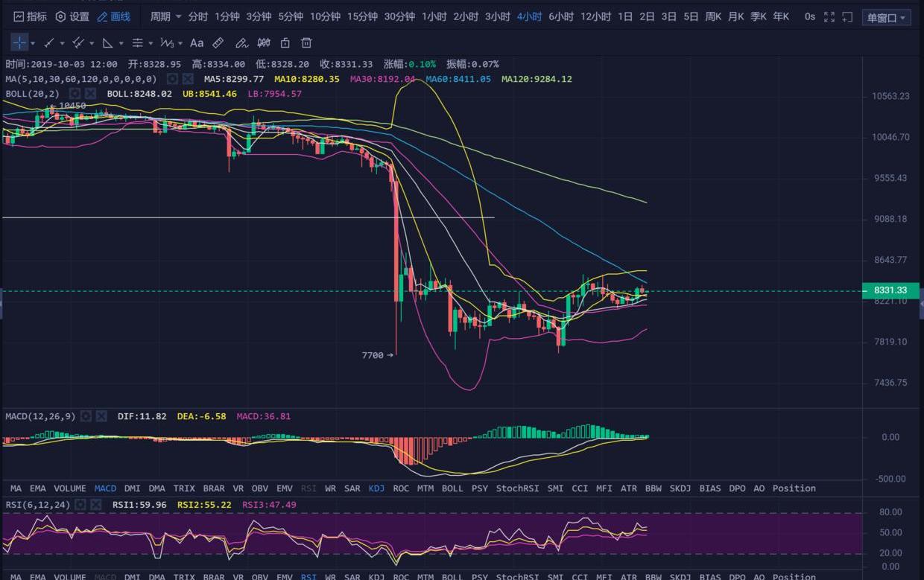Viewport: 924px width, 580px height.
Task: Open the 设置 settings button
Action: click(x=72, y=16)
